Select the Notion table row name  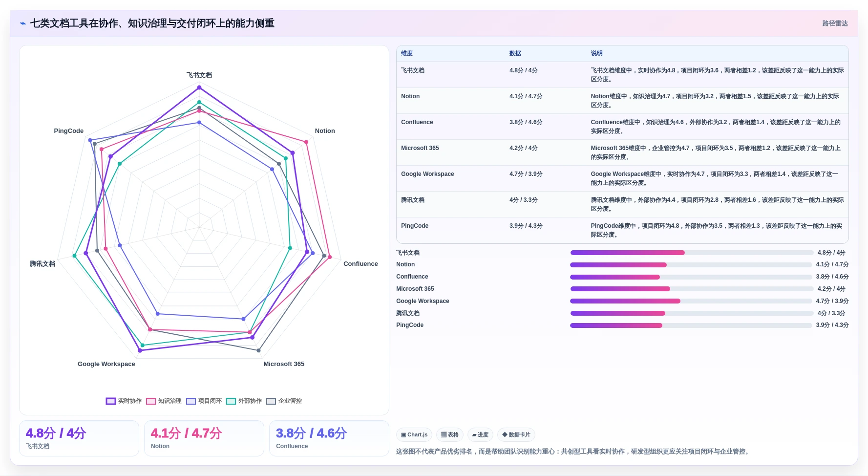(410, 96)
